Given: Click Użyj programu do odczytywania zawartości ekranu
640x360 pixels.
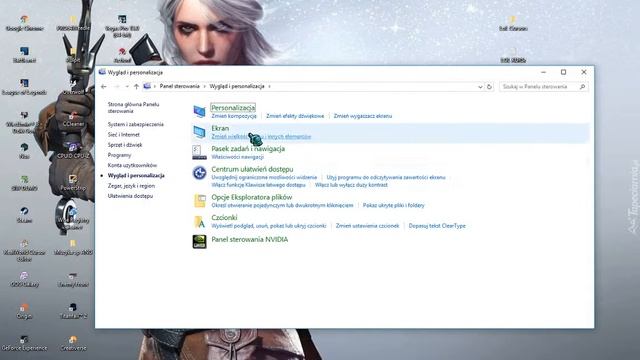Looking at the screenshot, I should coord(386,177).
